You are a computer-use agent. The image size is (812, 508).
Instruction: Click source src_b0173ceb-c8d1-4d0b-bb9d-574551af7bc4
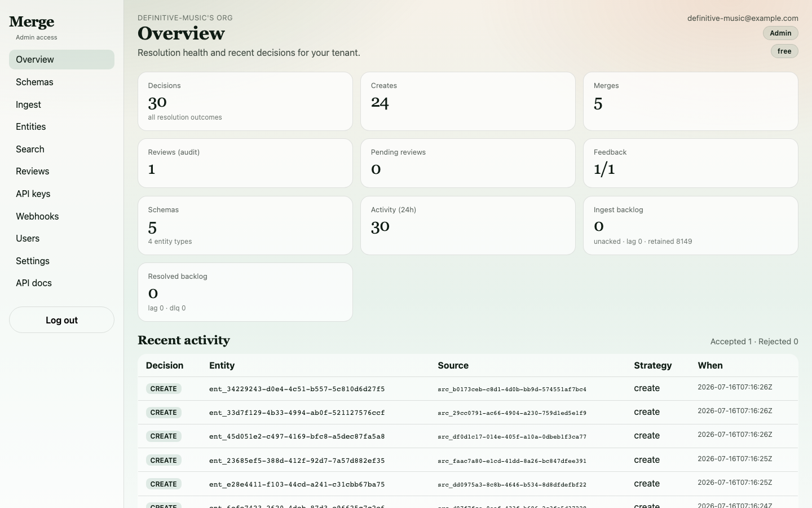coord(512,389)
